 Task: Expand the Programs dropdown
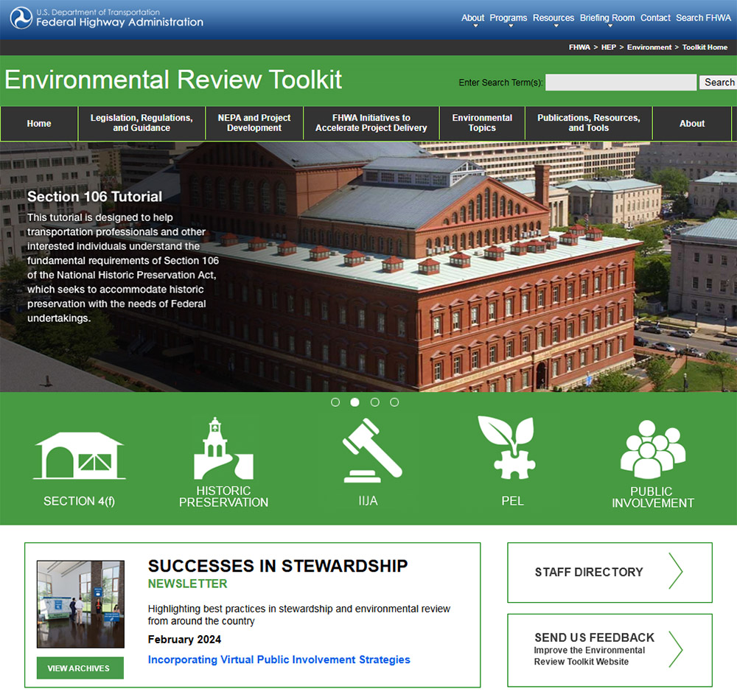508,18
